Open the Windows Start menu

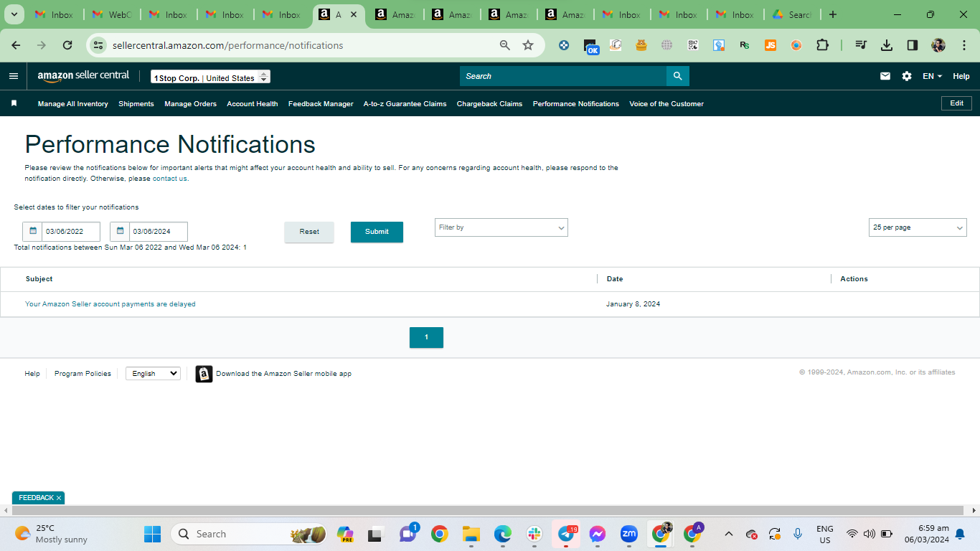point(153,534)
